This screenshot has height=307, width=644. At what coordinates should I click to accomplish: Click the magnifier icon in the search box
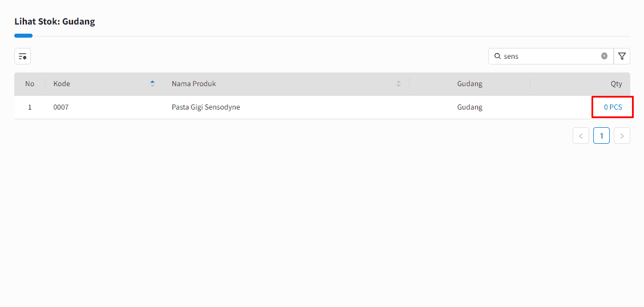[x=497, y=56]
